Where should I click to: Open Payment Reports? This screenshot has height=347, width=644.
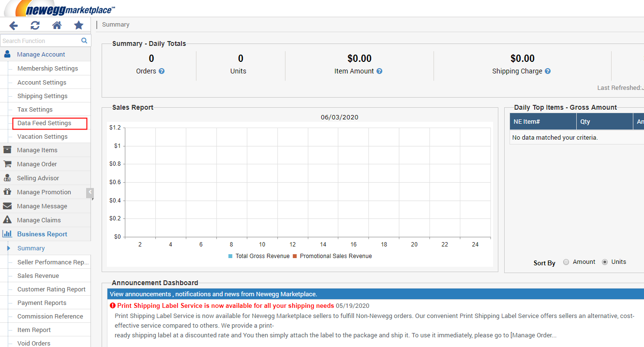[42, 303]
